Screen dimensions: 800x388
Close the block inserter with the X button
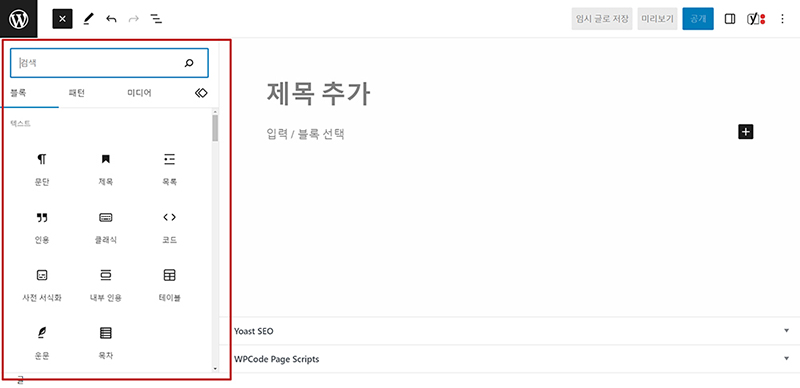point(62,19)
